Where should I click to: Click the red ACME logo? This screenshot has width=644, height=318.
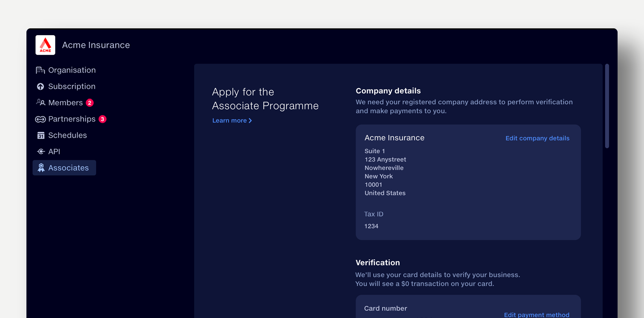click(x=45, y=45)
